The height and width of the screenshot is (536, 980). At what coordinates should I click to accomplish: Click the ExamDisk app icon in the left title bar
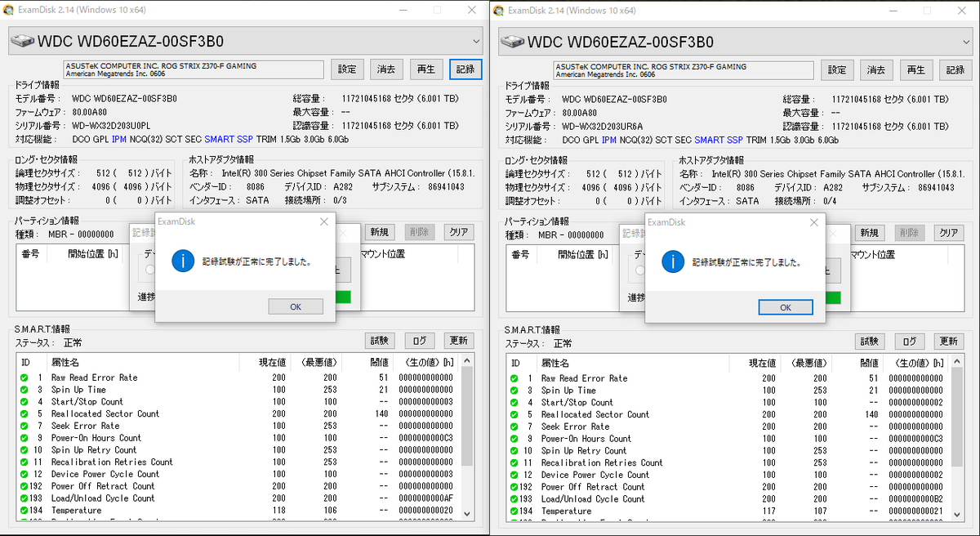click(8, 10)
